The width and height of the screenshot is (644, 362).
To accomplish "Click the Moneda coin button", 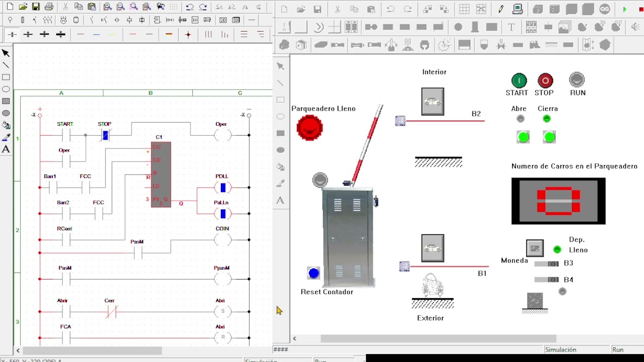I will [x=535, y=248].
